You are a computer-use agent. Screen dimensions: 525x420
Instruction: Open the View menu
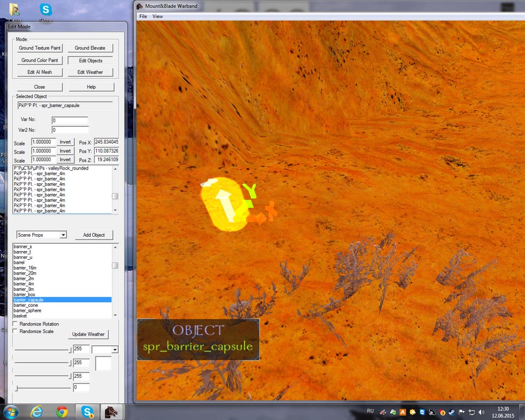[x=157, y=16]
